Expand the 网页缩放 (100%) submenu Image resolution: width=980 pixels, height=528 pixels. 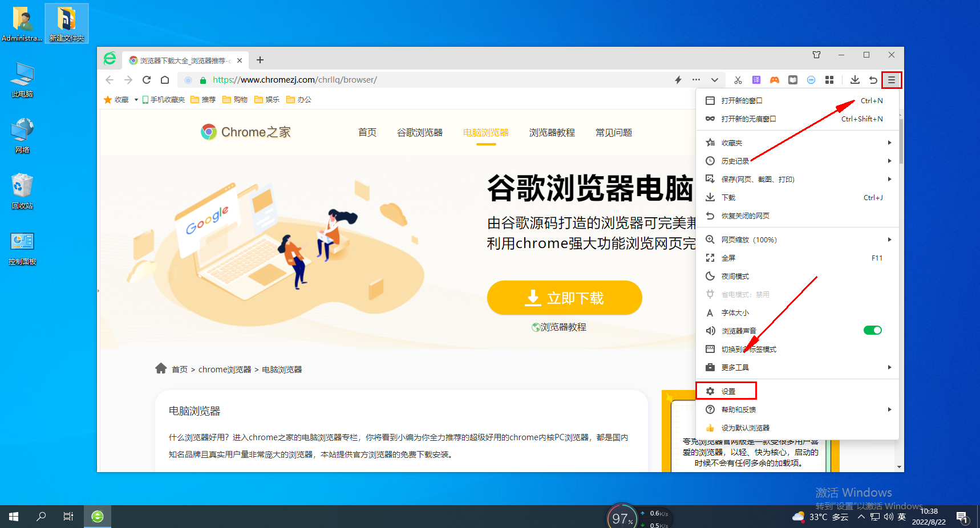coord(797,239)
